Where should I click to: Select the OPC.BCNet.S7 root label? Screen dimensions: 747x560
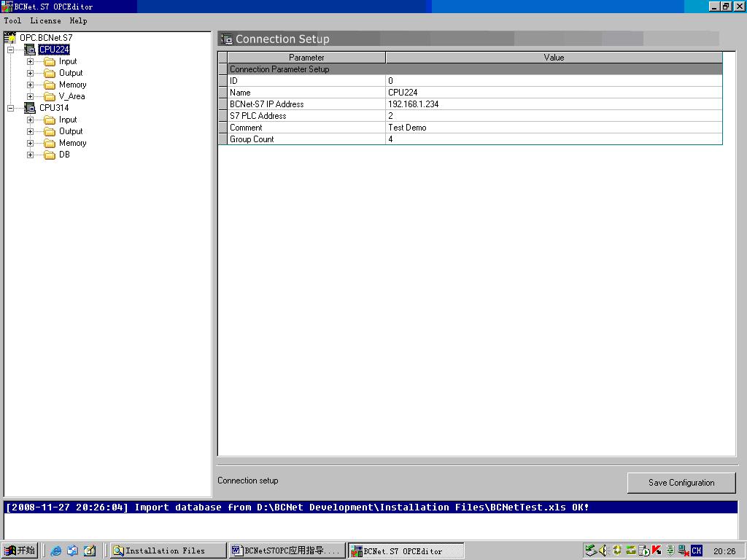pyautogui.click(x=46, y=38)
